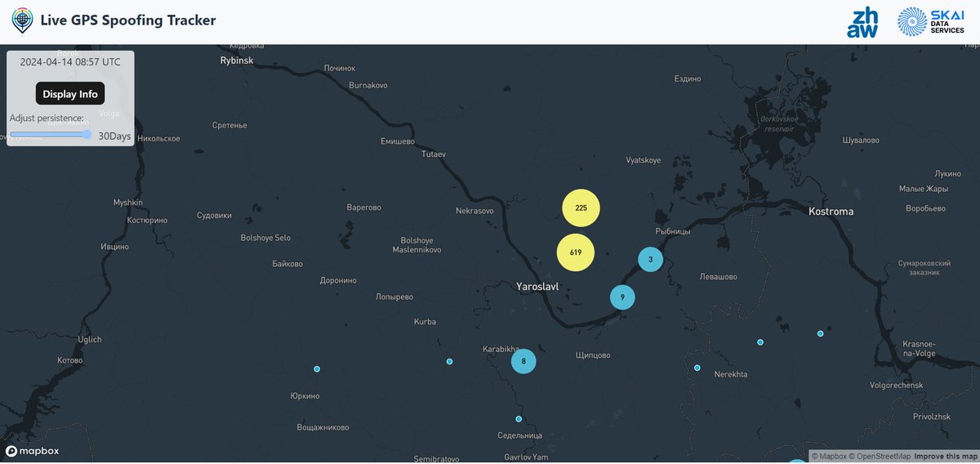Click the Gavrilov Yam label
This screenshot has height=464, width=980.
pyautogui.click(x=526, y=457)
